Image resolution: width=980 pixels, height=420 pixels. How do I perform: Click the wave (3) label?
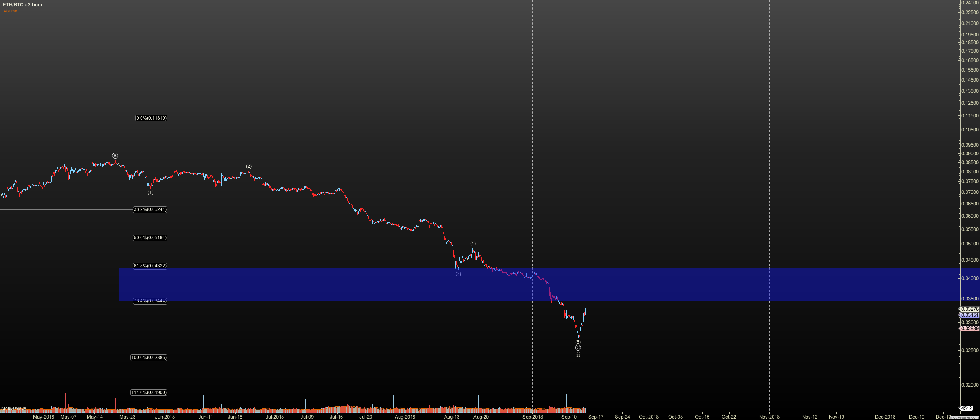(458, 274)
